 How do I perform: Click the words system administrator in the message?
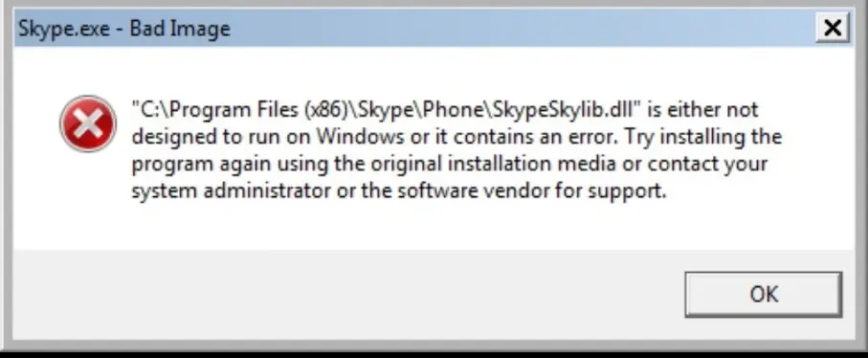(232, 191)
